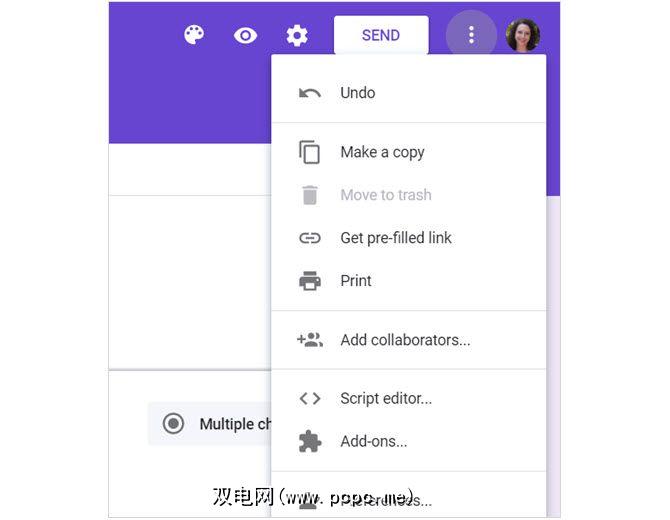The height and width of the screenshot is (520, 670).
Task: Select Make a copy
Action: tap(408, 152)
